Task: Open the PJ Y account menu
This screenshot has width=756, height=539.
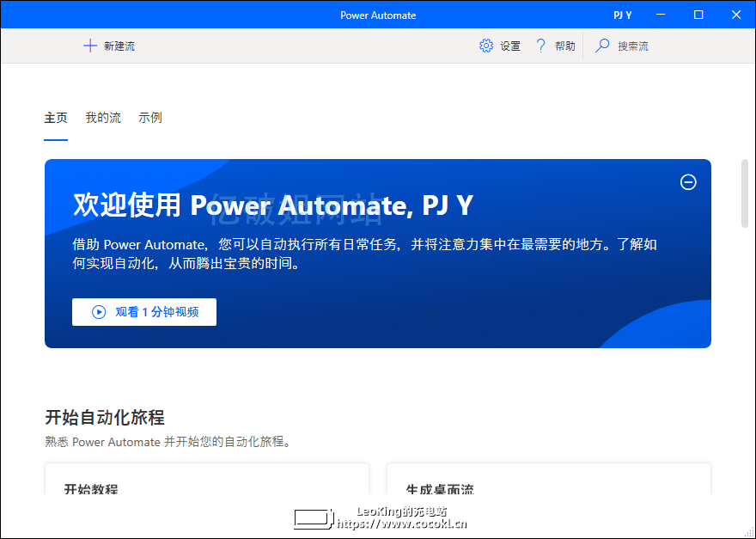Action: [623, 15]
